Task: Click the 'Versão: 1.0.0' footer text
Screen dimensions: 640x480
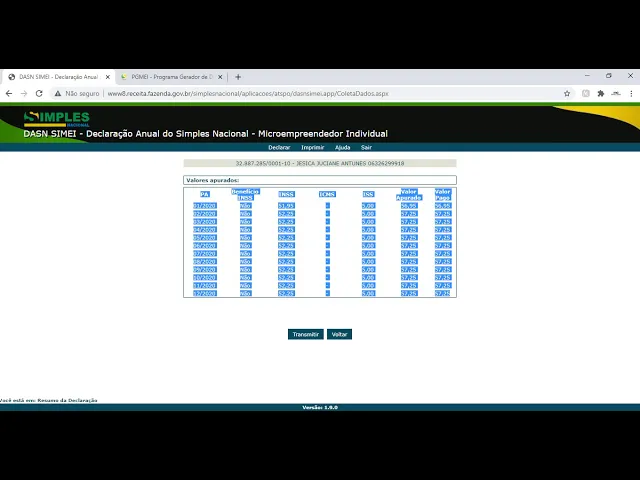Action: click(x=320, y=407)
